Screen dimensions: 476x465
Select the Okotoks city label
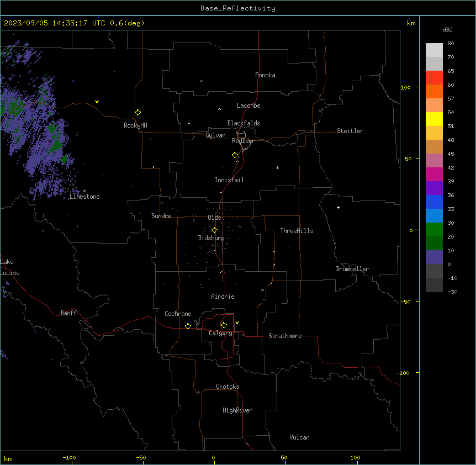[228, 387]
